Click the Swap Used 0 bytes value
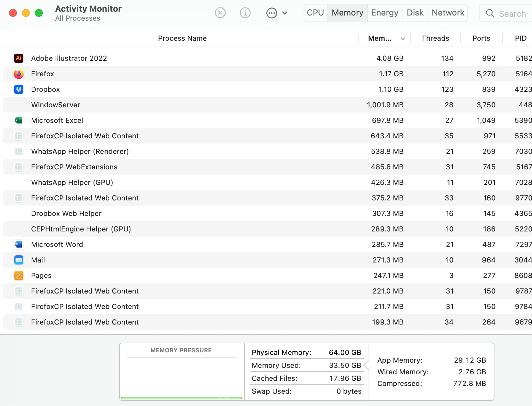The width and height of the screenshot is (532, 406). 349,391
